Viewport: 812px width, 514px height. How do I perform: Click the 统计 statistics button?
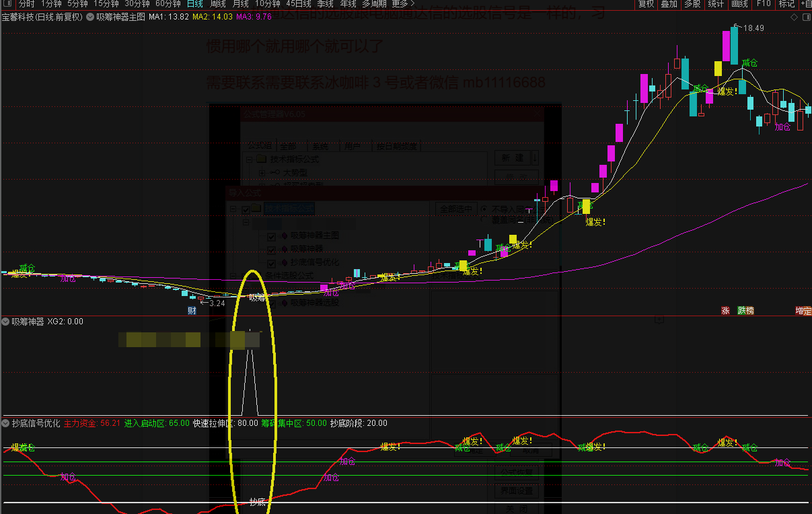(x=716, y=4)
